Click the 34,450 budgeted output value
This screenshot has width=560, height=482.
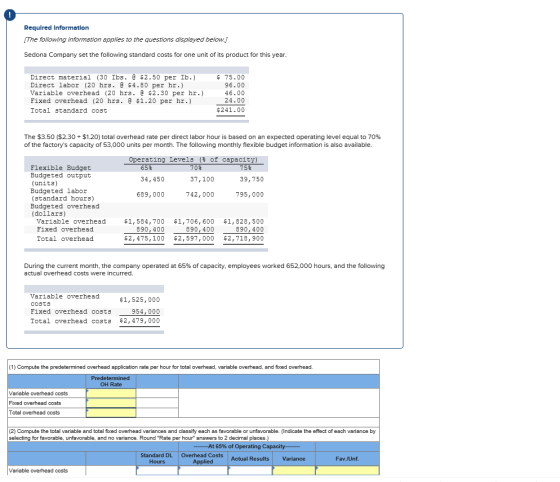152,179
